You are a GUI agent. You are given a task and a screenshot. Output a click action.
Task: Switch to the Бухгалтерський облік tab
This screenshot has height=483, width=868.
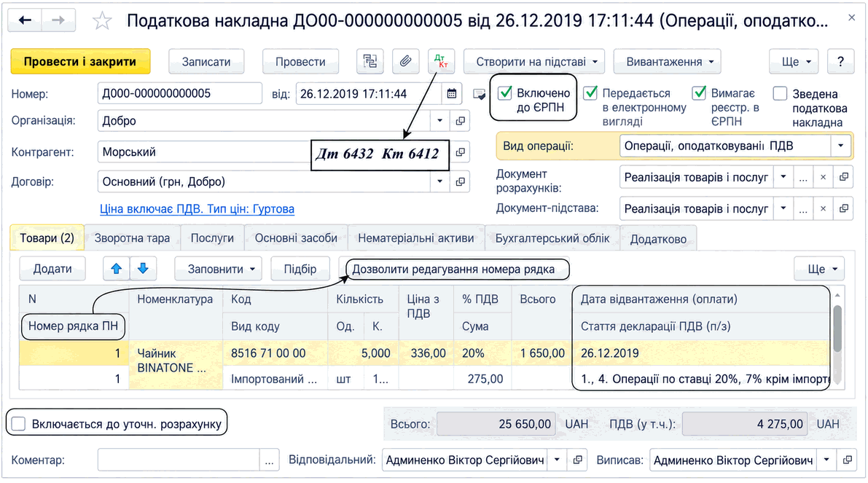[552, 238]
